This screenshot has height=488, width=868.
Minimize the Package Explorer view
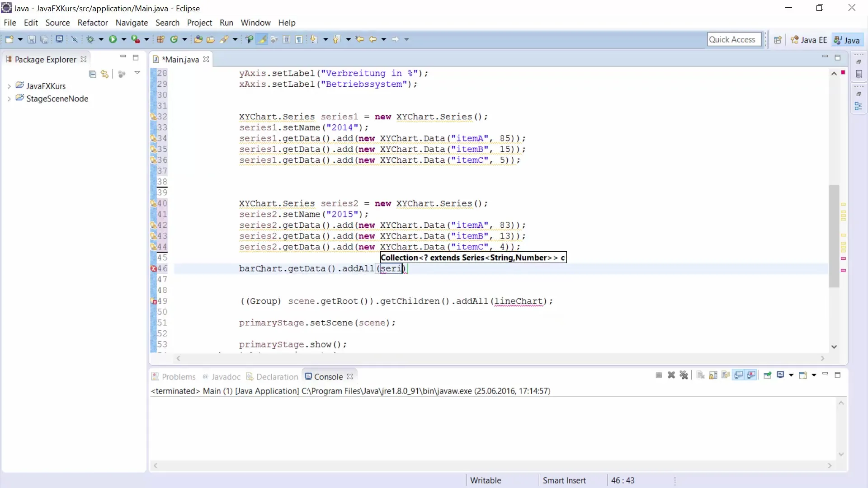tap(123, 57)
